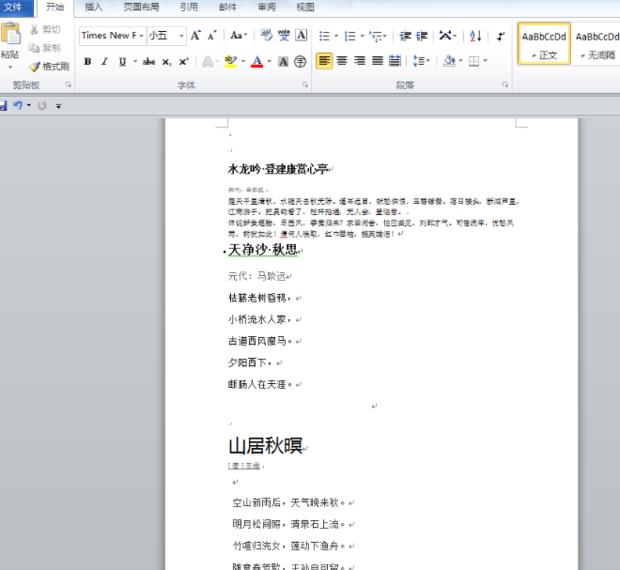Click the bullets list icon
620x570 pixels.
point(324,36)
